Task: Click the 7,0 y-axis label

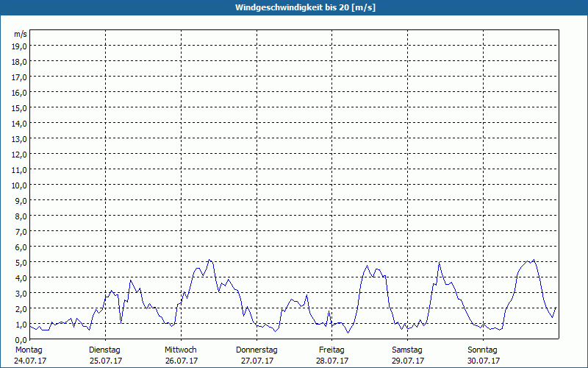Action: coord(21,232)
